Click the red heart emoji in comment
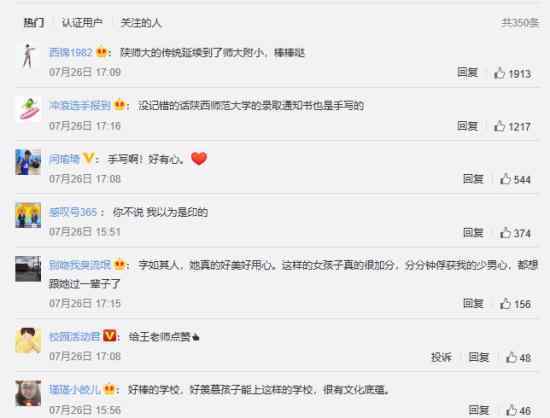Screen dimensions: 550x418 point(199,159)
